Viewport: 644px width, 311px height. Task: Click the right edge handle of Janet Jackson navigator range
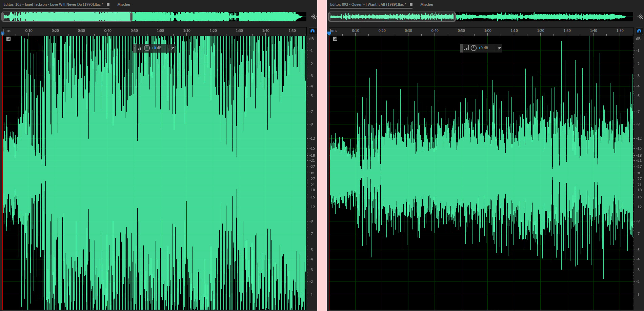click(132, 17)
